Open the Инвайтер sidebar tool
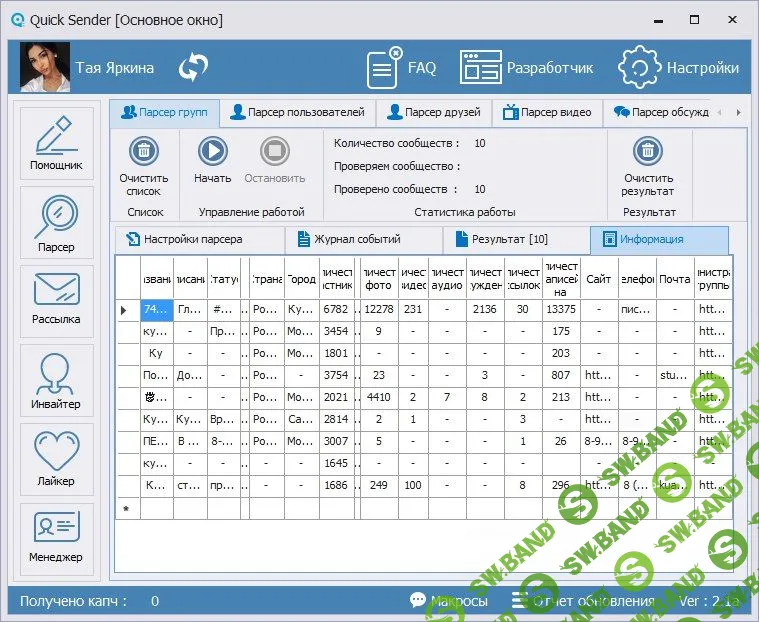 57,380
